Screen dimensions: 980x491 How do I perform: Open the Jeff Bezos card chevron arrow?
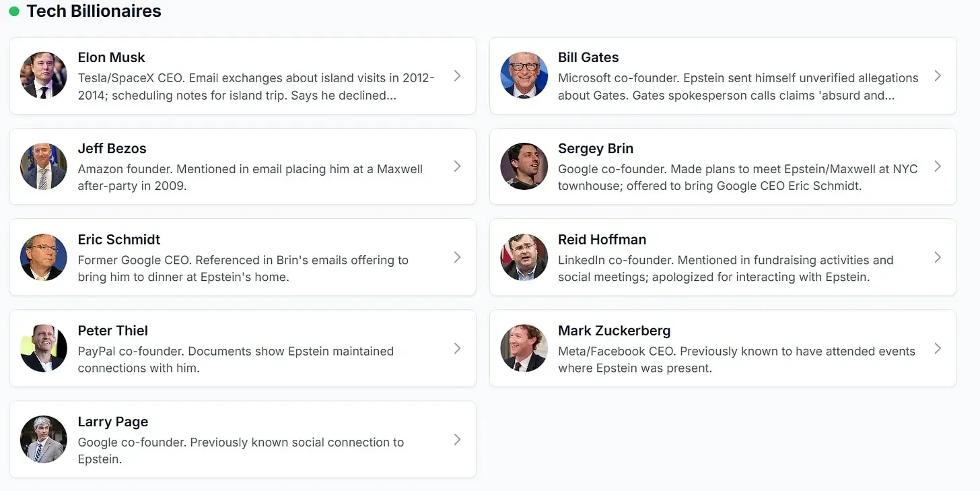pos(457,166)
